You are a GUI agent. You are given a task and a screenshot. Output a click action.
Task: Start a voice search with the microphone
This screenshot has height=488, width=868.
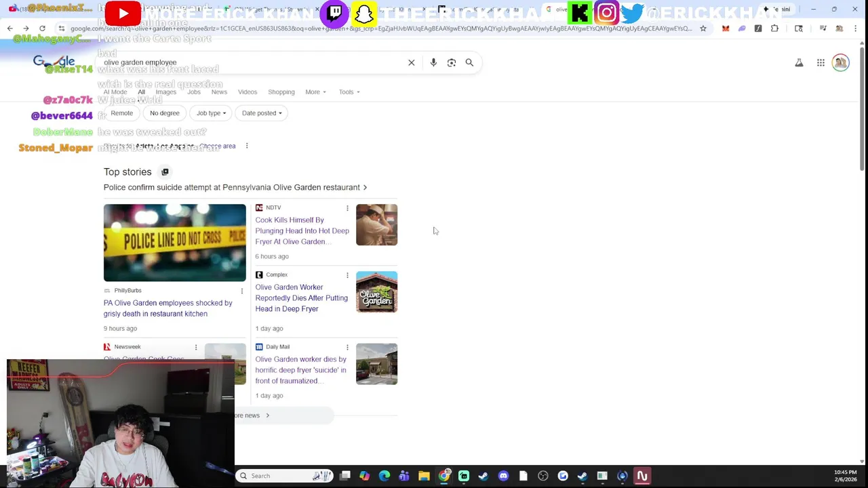(x=433, y=62)
